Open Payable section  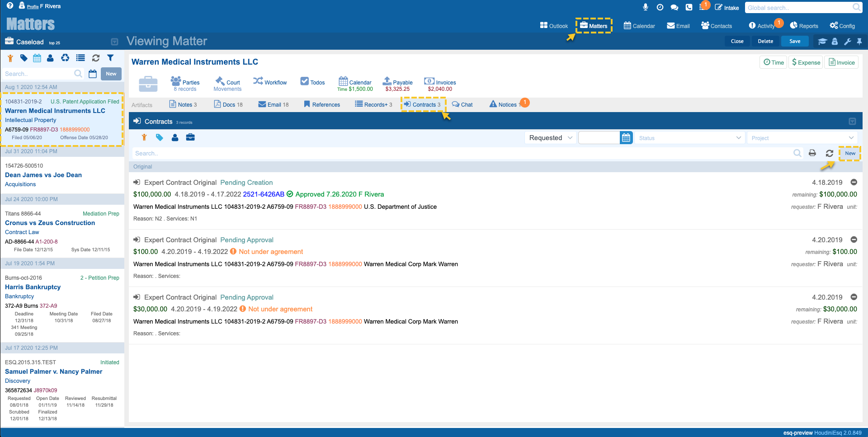(x=397, y=84)
